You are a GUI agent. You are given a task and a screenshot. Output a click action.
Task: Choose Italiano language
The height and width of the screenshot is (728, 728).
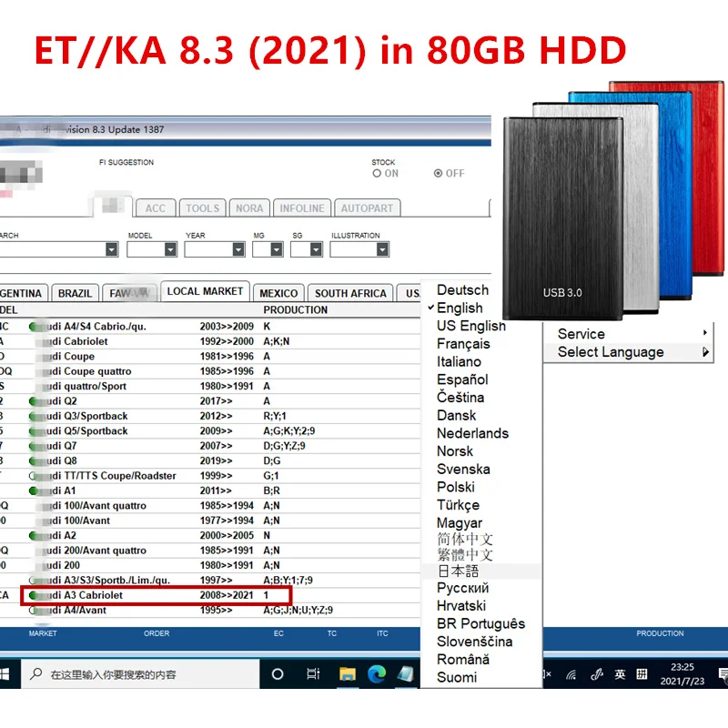[x=459, y=361]
